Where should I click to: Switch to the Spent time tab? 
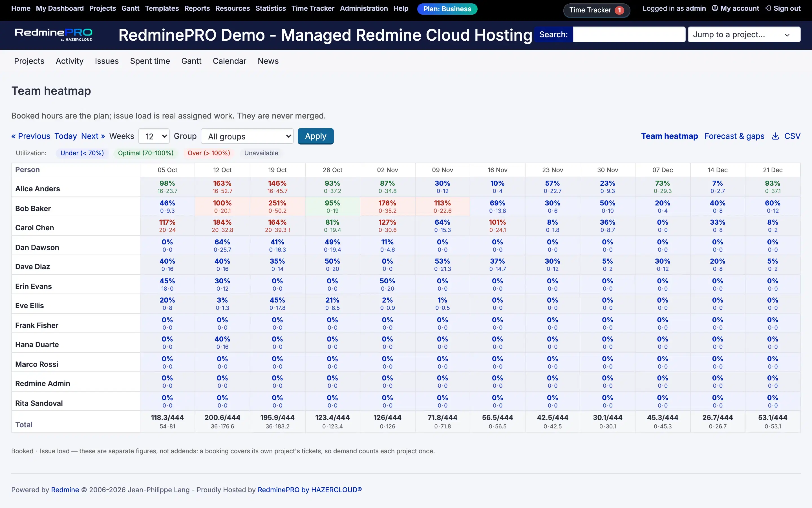click(150, 61)
